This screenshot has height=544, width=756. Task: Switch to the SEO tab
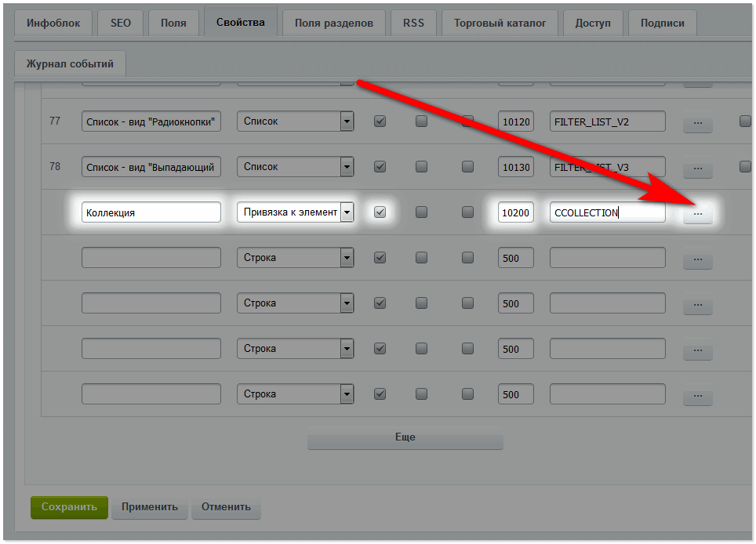[121, 24]
